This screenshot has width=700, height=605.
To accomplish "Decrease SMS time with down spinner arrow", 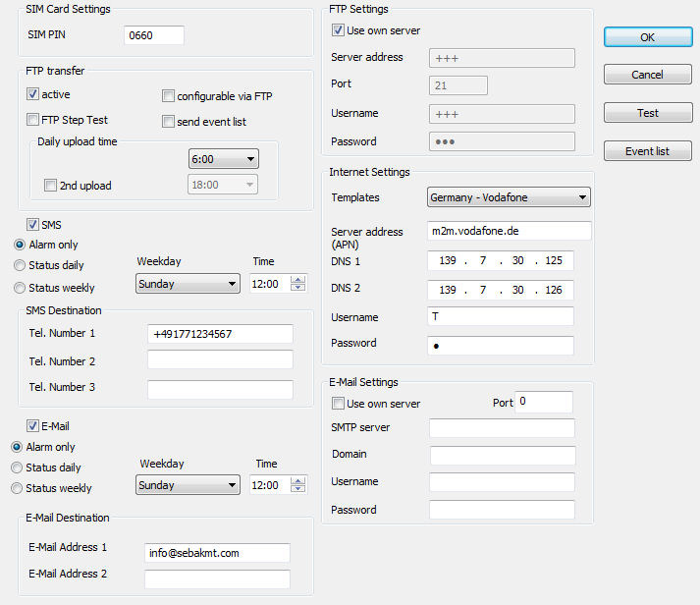I will click(297, 288).
